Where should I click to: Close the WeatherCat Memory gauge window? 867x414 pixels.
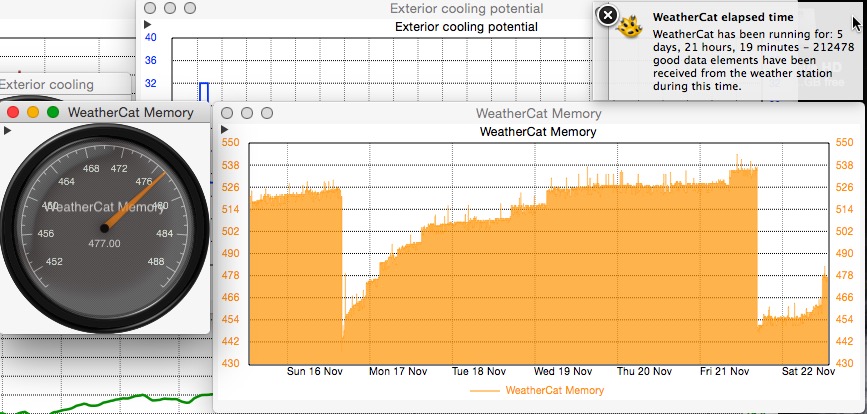pos(13,113)
